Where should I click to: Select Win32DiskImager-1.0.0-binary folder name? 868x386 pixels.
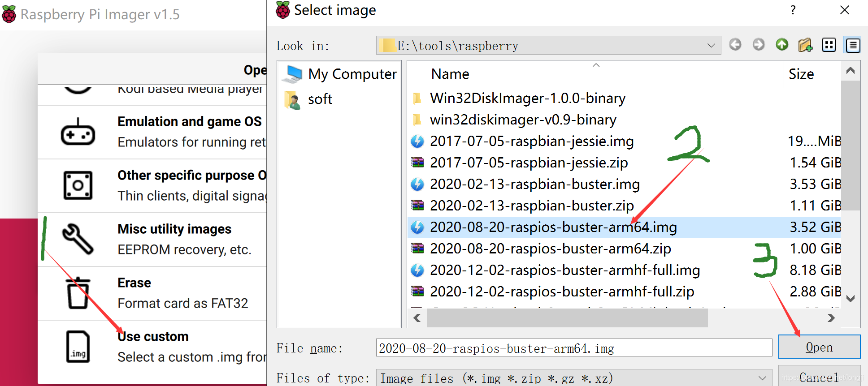528,98
